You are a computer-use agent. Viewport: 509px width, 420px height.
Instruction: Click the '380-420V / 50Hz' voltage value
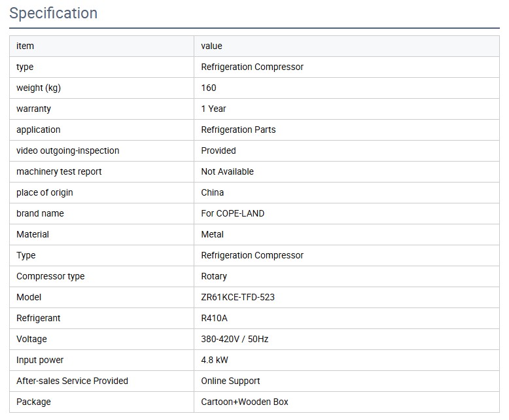click(234, 339)
